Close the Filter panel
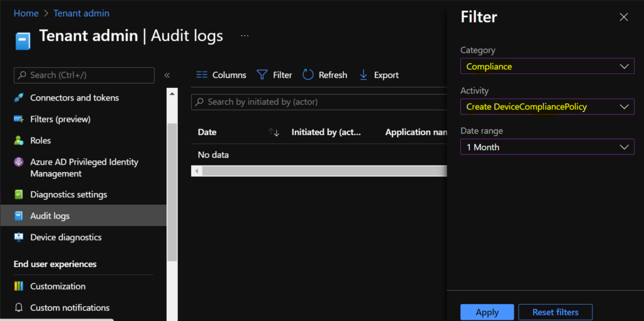 [x=623, y=17]
